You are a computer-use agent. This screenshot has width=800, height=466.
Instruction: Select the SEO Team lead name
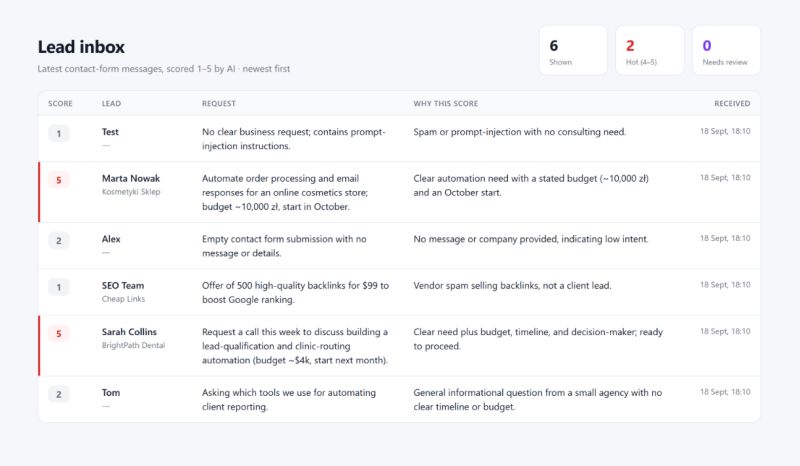coord(122,285)
